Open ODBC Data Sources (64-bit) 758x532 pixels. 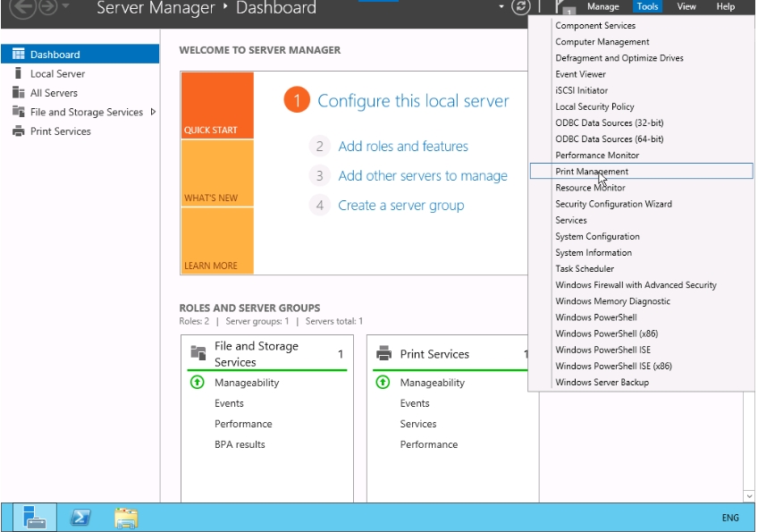[642, 139]
